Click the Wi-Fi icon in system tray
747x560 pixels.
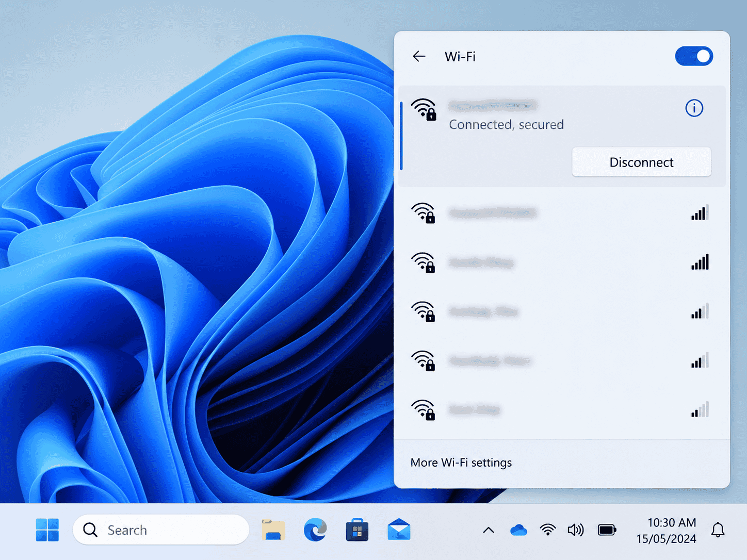coord(548,530)
